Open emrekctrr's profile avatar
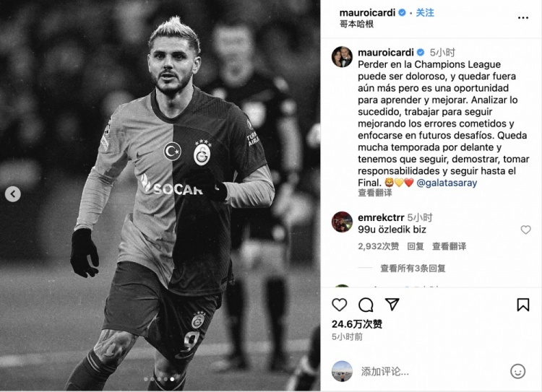This screenshot has width=542, height=392. [x=342, y=222]
